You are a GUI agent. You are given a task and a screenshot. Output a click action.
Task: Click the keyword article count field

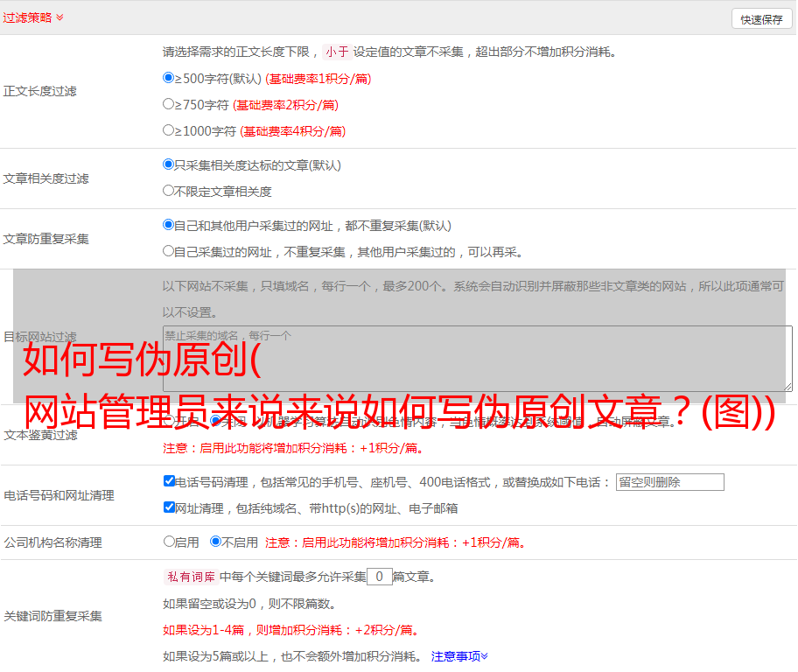coord(379,577)
